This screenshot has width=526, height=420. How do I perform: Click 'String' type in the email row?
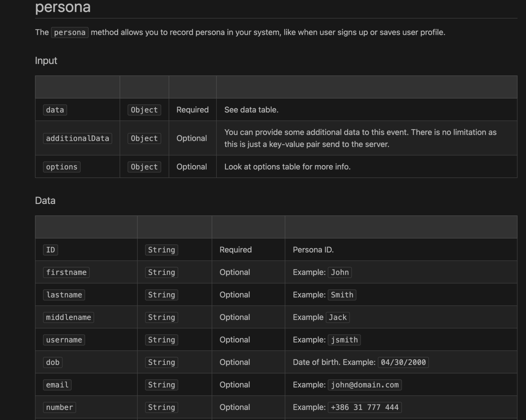(162, 385)
